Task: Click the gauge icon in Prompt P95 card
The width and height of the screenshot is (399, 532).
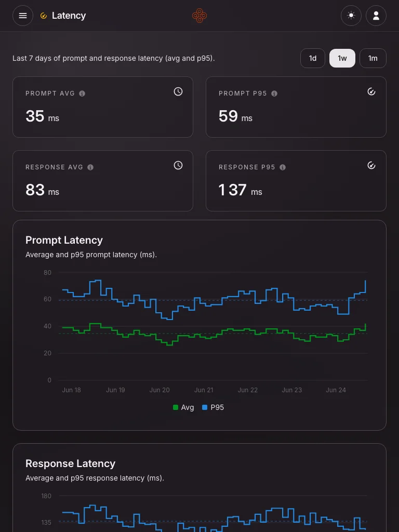Action: coord(371,91)
